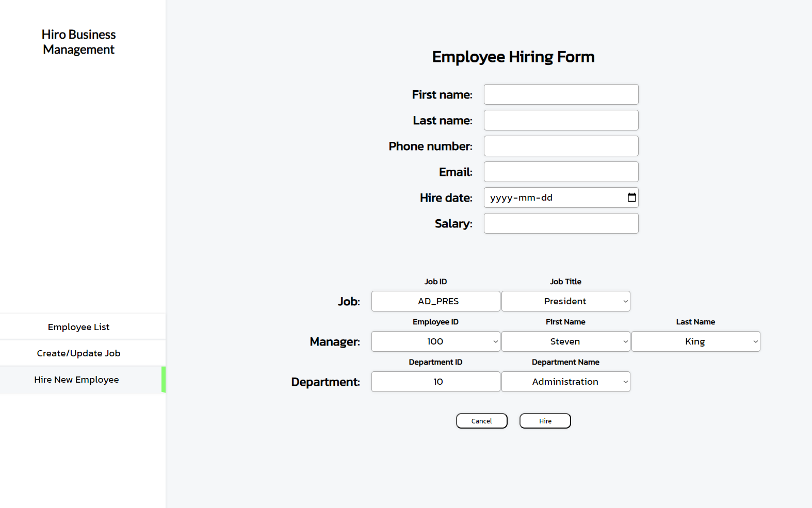Expand the Job Title dropdown showing President
This screenshot has width=812, height=508.
pos(565,301)
